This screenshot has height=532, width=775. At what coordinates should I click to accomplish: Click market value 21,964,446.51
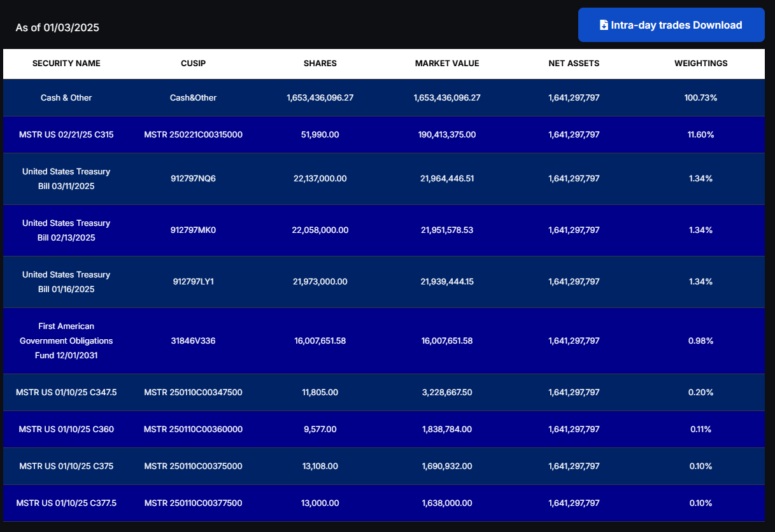click(x=447, y=179)
